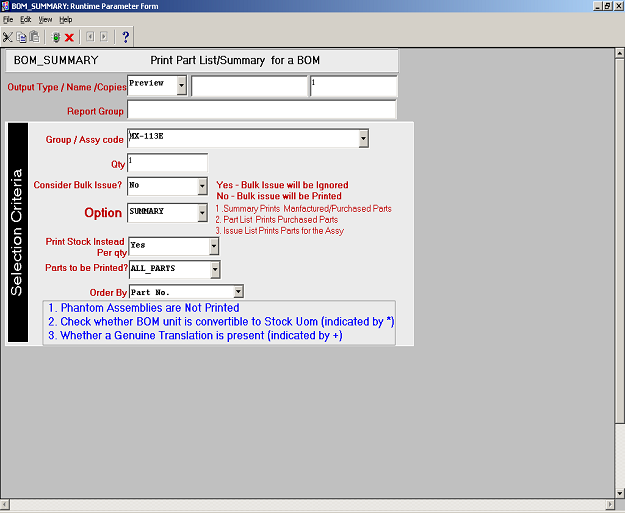Open the Parts to be Printed dropdown
This screenshot has height=513, width=625.
(x=214, y=269)
